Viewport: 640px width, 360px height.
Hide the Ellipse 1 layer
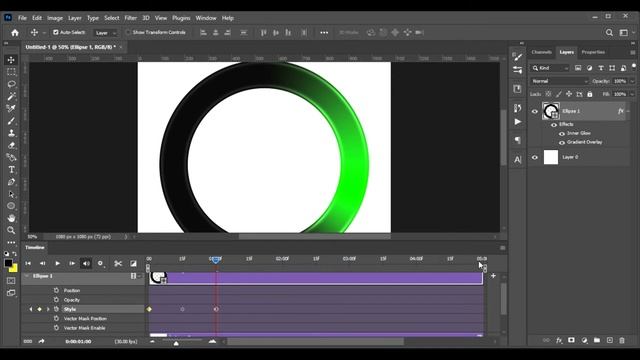pyautogui.click(x=535, y=111)
